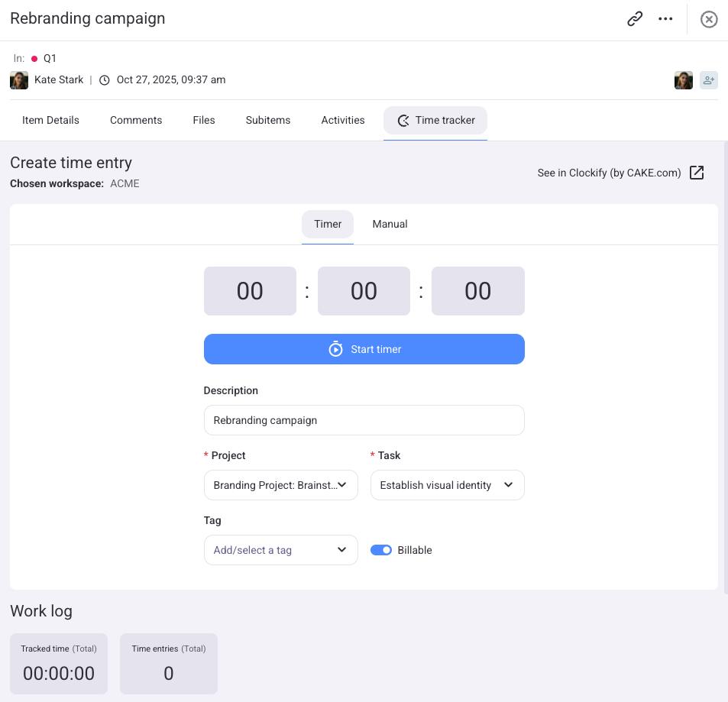The height and width of the screenshot is (702, 728).
Task: Click the Description input field
Action: tap(364, 420)
